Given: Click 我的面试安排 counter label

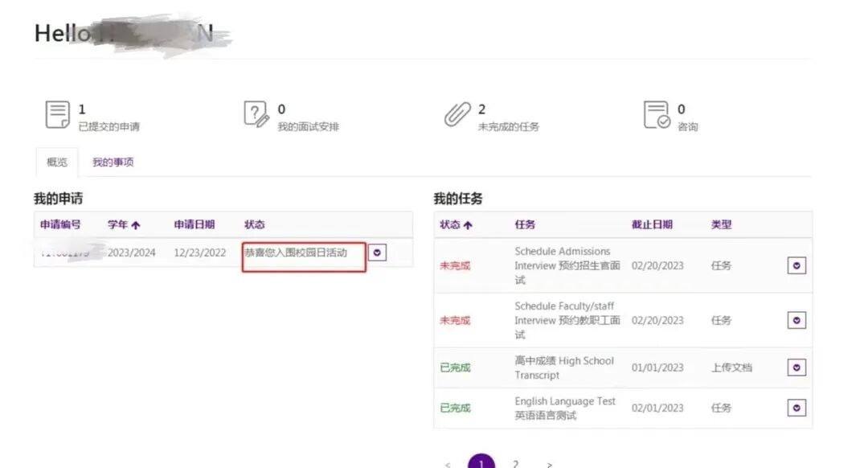Looking at the screenshot, I should [x=309, y=127].
